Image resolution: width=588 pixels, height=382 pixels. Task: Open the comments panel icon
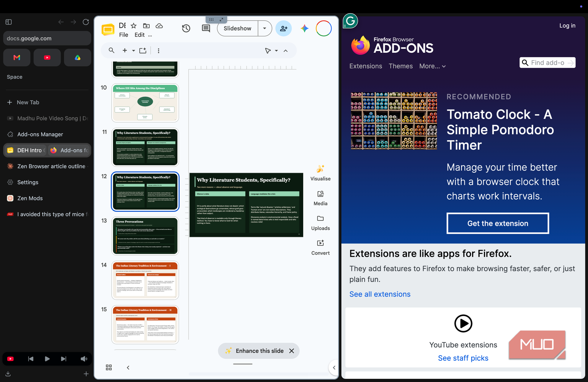click(206, 28)
